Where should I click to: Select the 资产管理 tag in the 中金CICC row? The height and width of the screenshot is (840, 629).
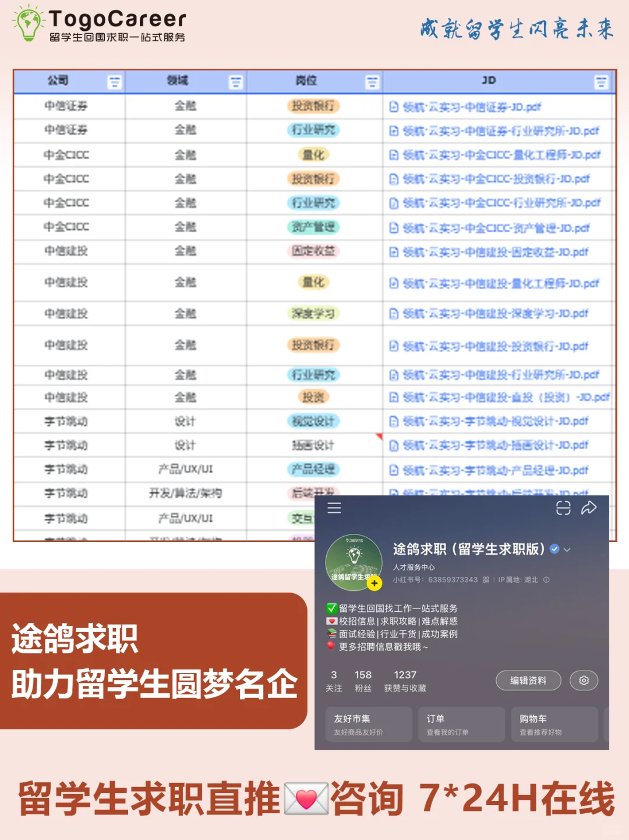click(x=313, y=226)
